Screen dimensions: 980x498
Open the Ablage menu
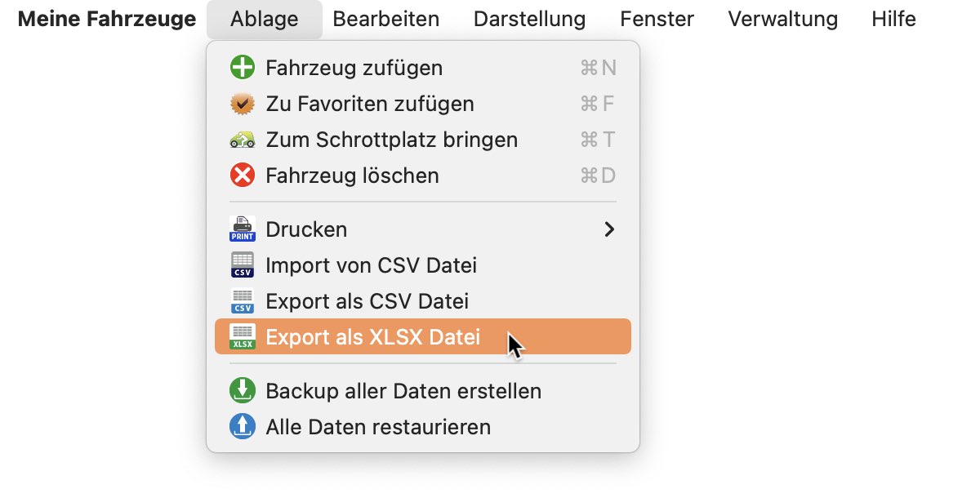(265, 19)
